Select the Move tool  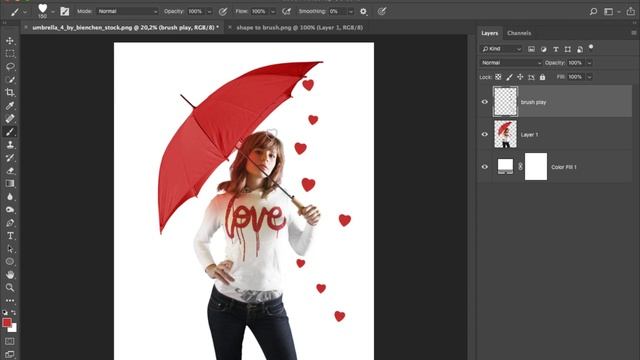click(x=10, y=40)
